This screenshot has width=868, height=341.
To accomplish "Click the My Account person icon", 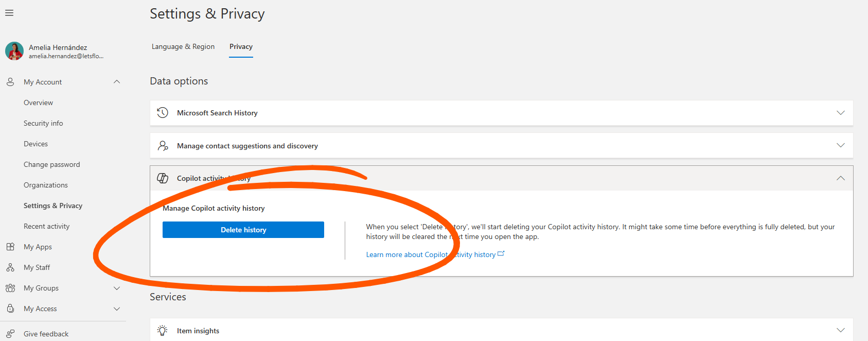I will pyautogui.click(x=10, y=82).
